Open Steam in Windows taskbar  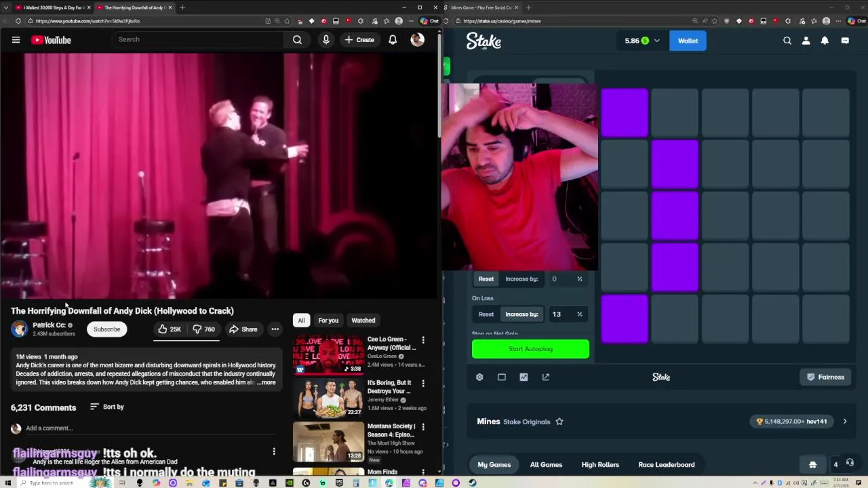pos(473,483)
